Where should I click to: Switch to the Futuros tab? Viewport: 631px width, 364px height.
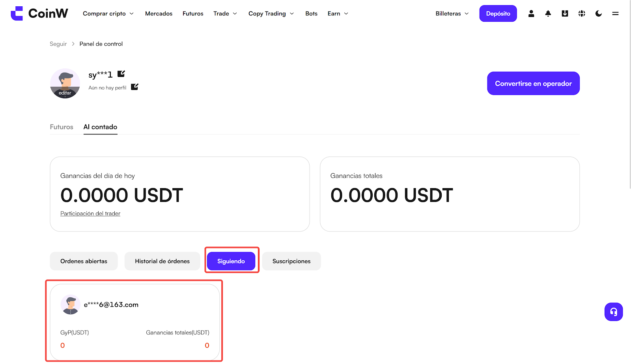(62, 127)
